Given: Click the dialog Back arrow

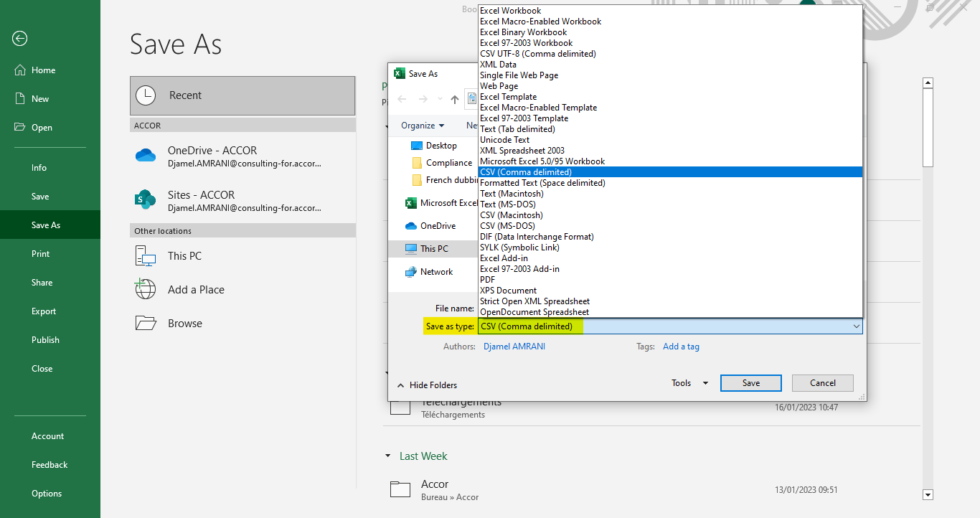Looking at the screenshot, I should point(402,100).
